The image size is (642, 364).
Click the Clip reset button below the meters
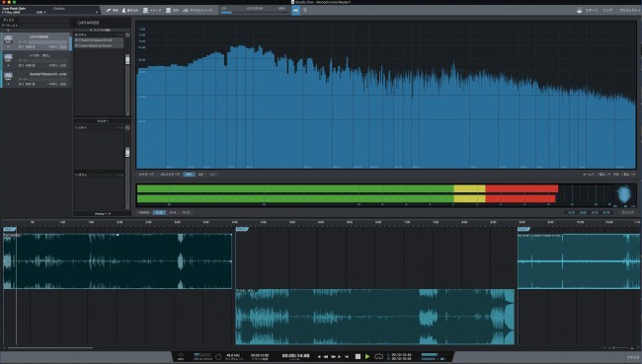click(x=627, y=212)
